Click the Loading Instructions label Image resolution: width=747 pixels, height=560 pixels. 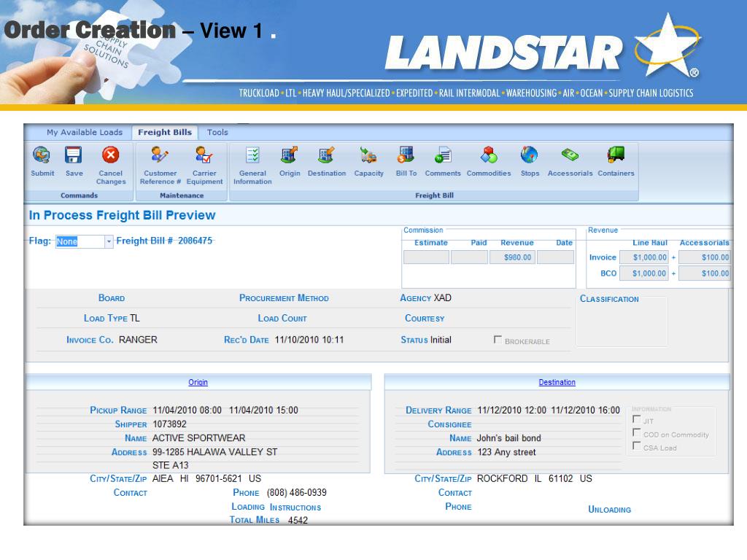(276, 507)
